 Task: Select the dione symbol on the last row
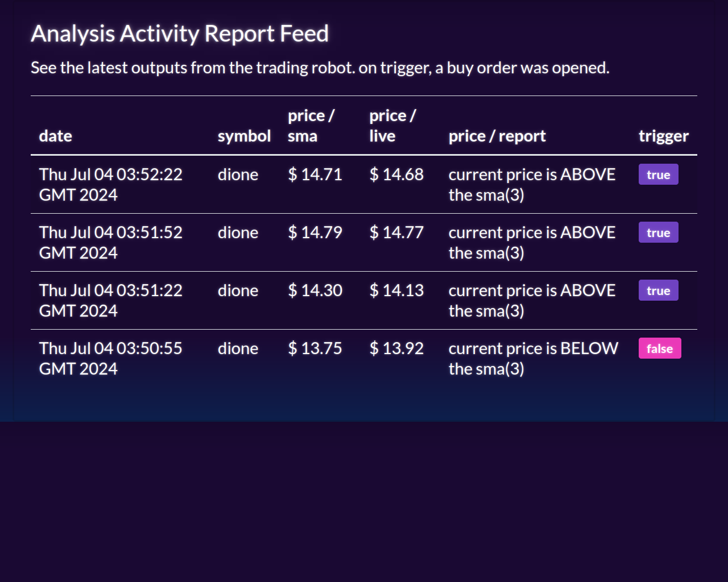tap(238, 348)
